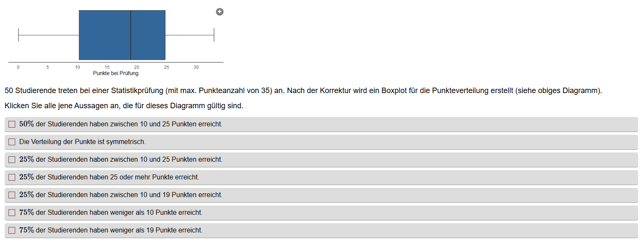Click the axis title 'Punkte bei Prüfung'
Image resolution: width=644 pixels, height=243 pixels.
(x=116, y=73)
